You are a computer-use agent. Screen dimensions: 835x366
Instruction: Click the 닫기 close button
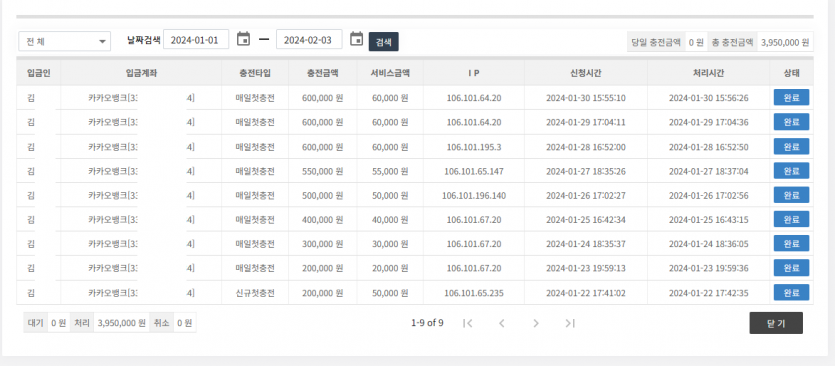[x=776, y=323]
